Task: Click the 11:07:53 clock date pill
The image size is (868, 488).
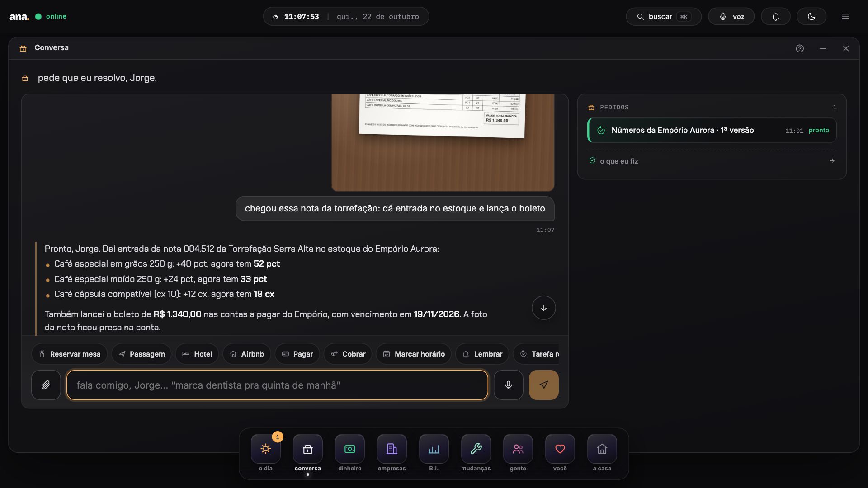Action: tap(346, 16)
